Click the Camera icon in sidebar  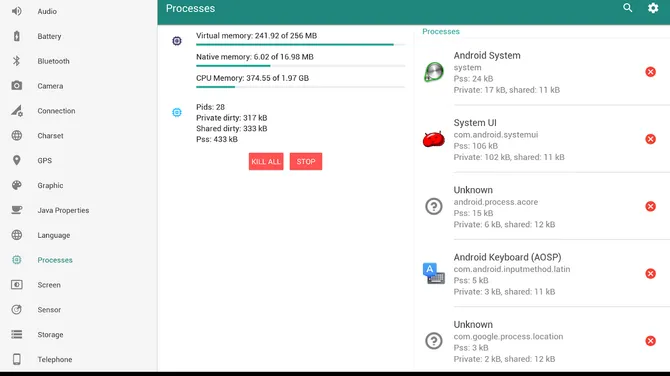(x=17, y=85)
